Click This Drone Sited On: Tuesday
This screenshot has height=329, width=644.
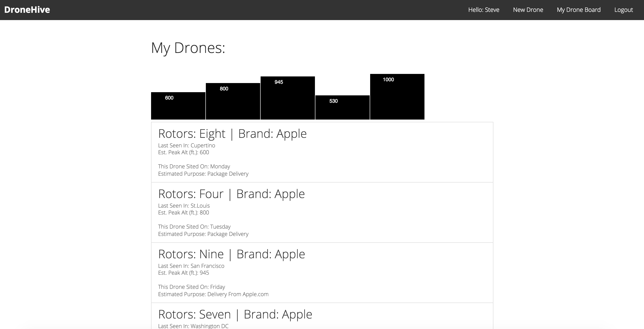[x=194, y=227]
